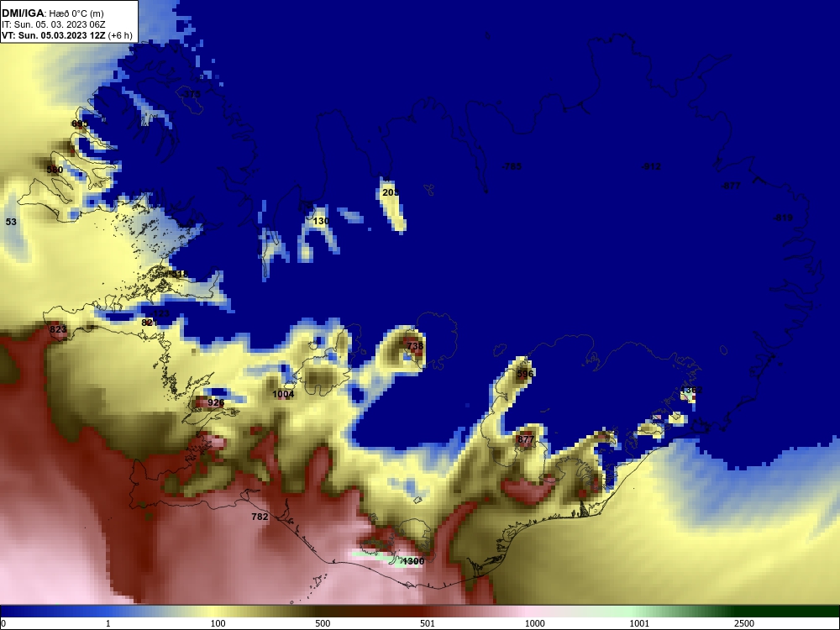Click the 518 value label on the map

point(180,274)
